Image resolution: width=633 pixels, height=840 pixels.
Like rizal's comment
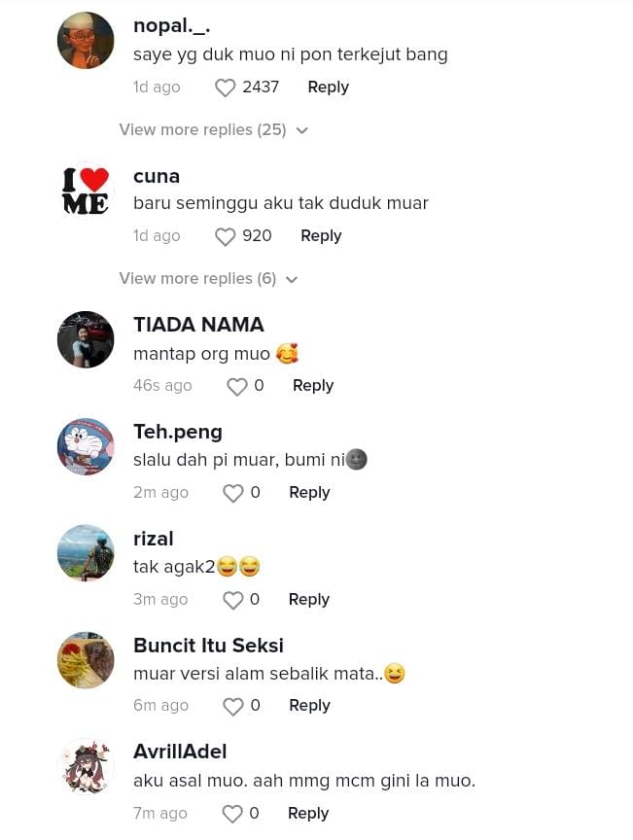[x=232, y=600]
